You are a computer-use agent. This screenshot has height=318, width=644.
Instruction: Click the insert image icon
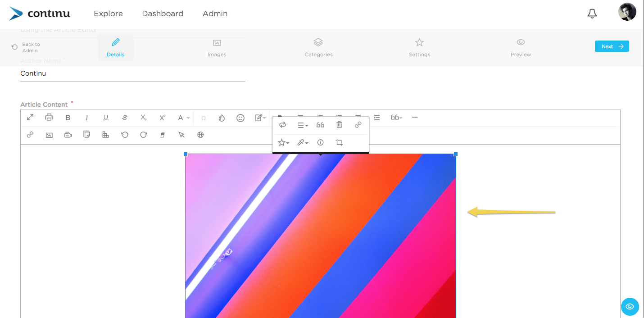(49, 135)
